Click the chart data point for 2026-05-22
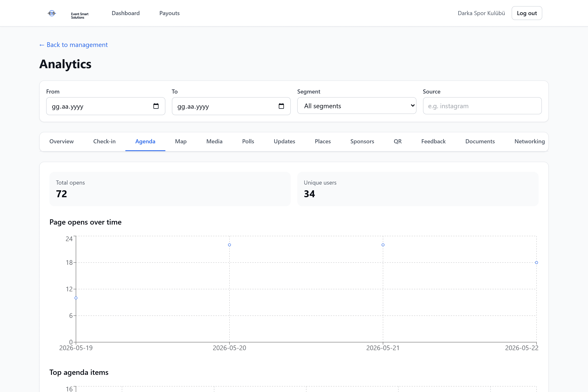 pyautogui.click(x=537, y=263)
